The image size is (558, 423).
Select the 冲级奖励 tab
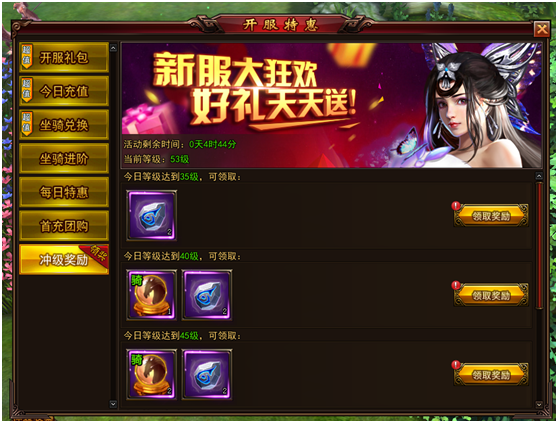pos(64,260)
